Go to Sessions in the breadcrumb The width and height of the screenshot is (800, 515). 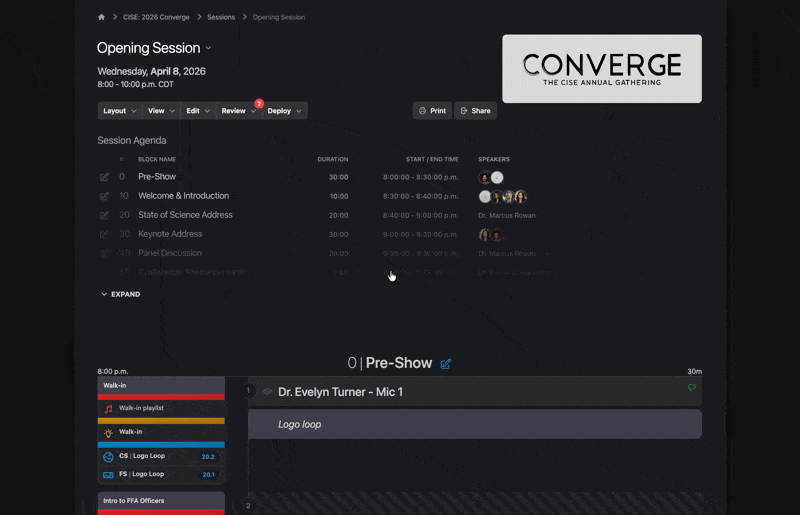tap(221, 17)
